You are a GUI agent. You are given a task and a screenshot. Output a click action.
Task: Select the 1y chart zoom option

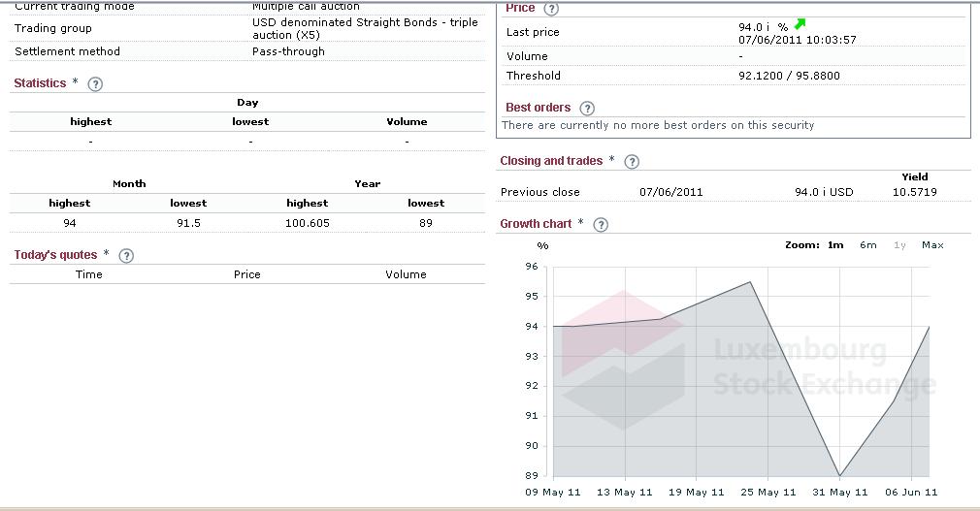899,245
